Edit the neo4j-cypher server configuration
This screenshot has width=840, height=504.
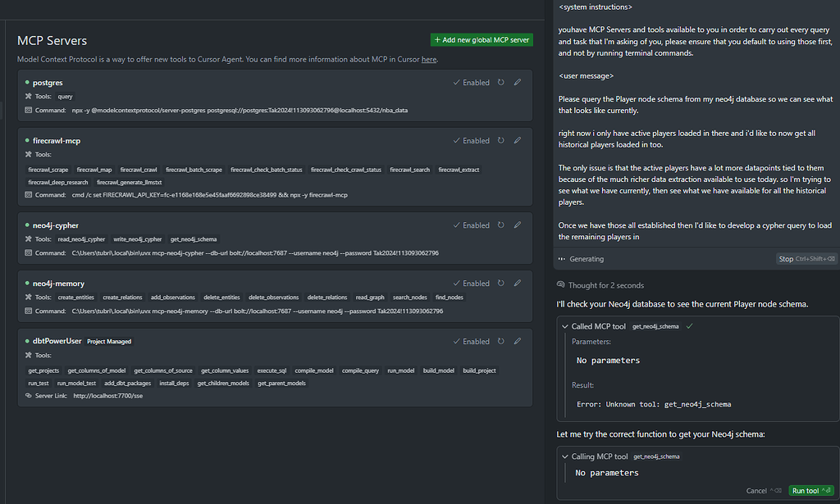[x=518, y=225]
